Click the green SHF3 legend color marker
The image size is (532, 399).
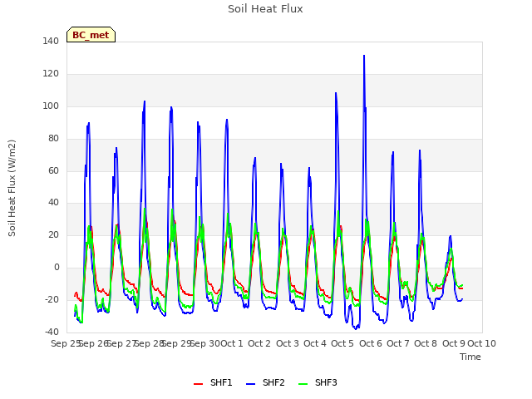[303, 384]
